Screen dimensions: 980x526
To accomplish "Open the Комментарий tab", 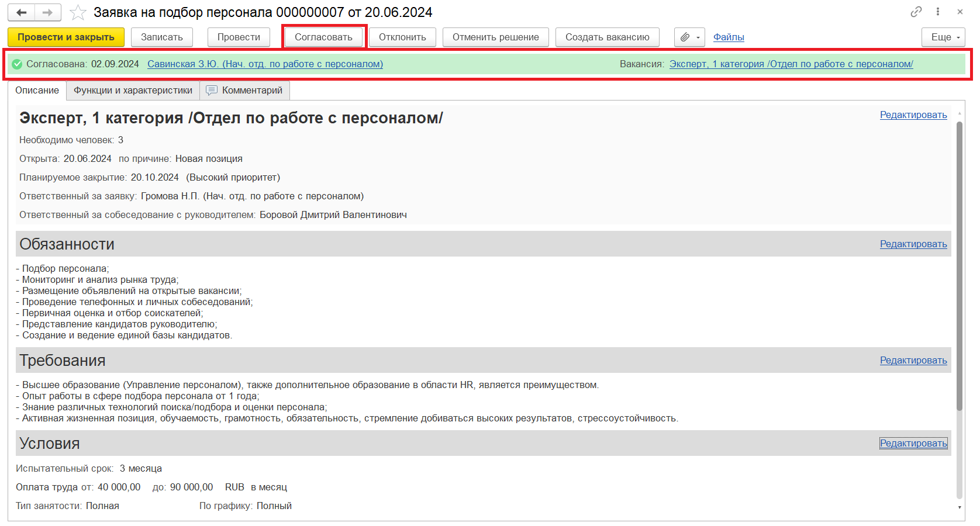I will tap(245, 91).
